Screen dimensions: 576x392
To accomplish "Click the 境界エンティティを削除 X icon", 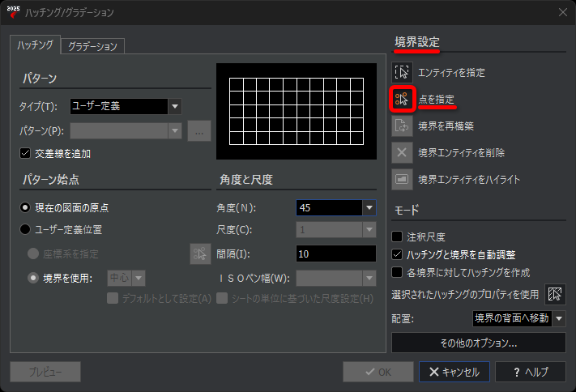I will [x=402, y=152].
